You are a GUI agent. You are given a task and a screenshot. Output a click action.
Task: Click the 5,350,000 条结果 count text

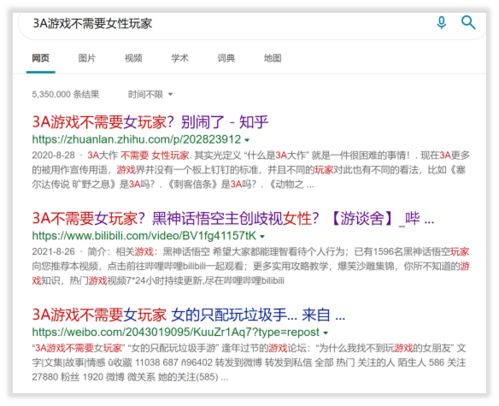click(x=66, y=94)
